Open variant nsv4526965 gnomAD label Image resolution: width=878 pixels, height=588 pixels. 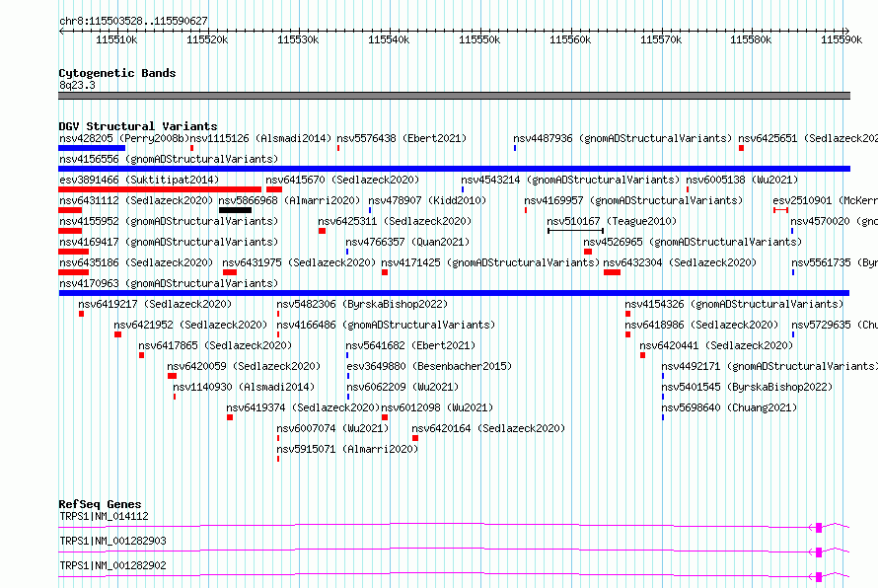pyautogui.click(x=693, y=242)
